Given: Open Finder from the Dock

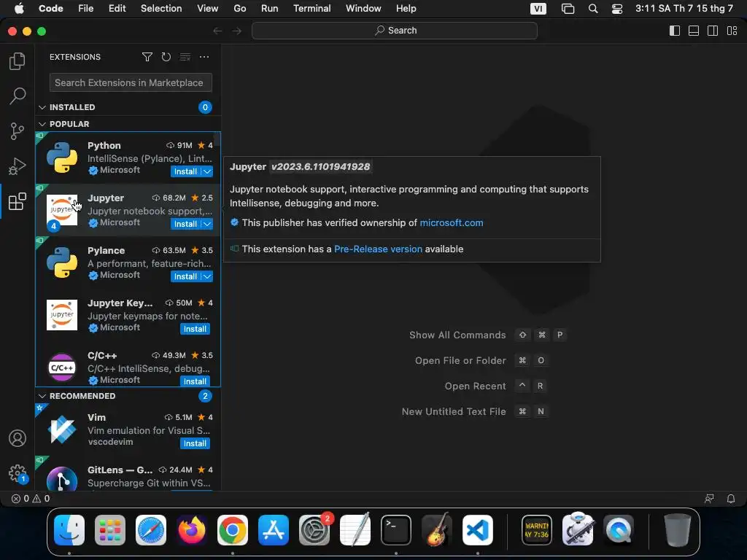Looking at the screenshot, I should (69, 530).
